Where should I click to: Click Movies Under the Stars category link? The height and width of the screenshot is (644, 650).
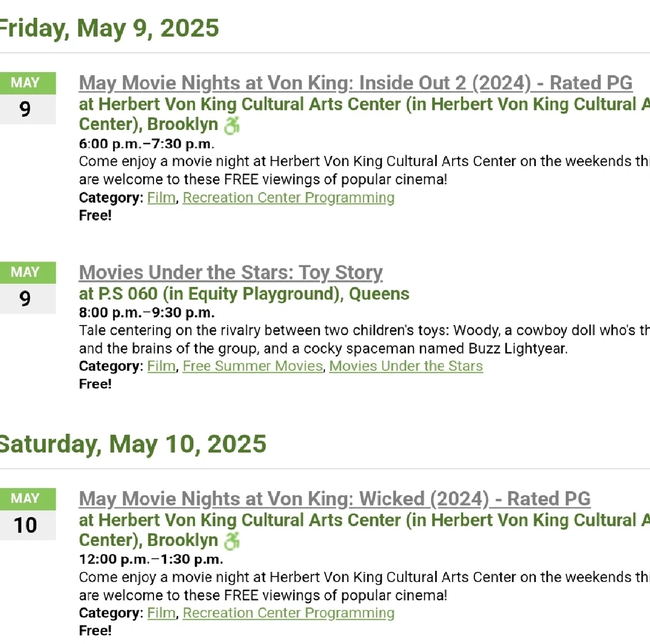pyautogui.click(x=406, y=367)
